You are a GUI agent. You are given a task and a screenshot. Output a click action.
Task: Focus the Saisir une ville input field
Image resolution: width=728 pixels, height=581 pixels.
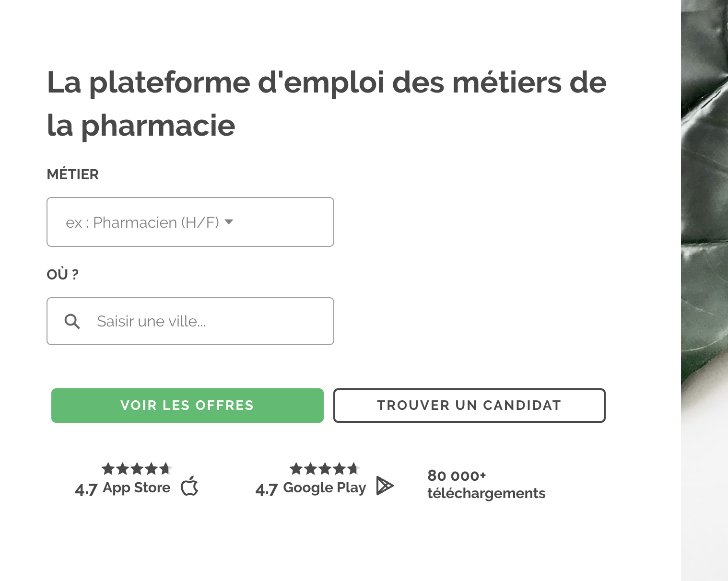click(190, 321)
